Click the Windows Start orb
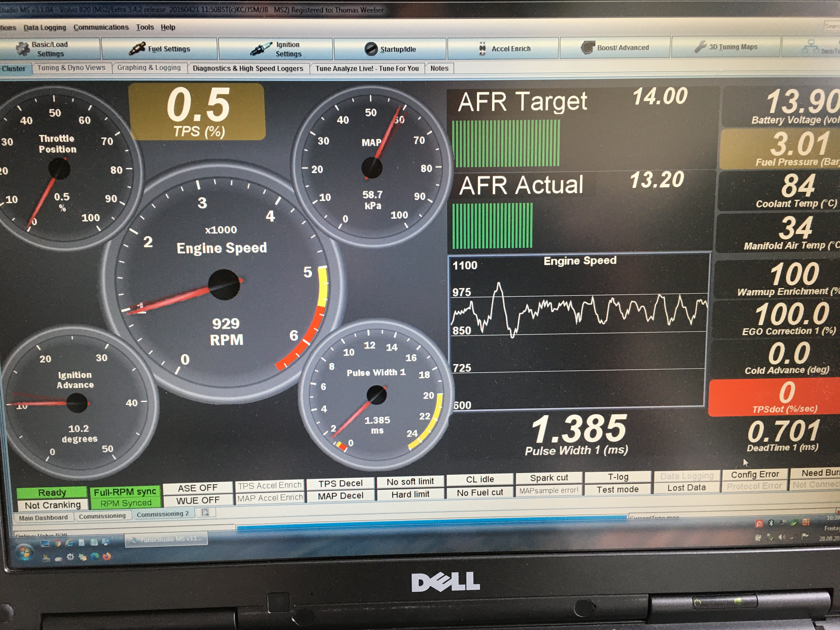The image size is (840, 630). (24, 551)
